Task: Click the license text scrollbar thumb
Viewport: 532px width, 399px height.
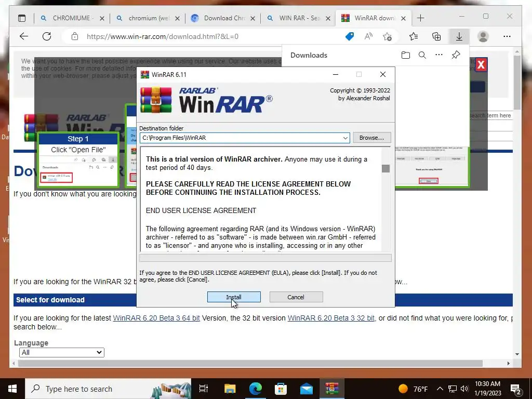Action: [385, 168]
